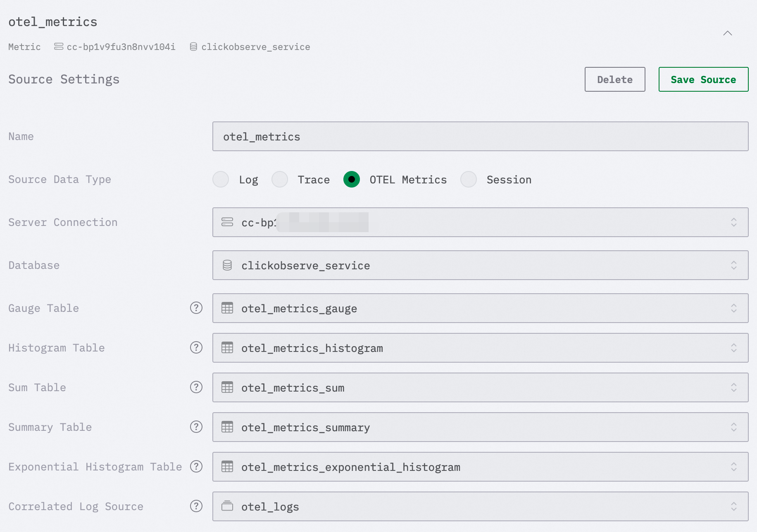Open the otel_metrics_histogram table selector
Viewport: 757px width, 532px height.
[x=480, y=348]
